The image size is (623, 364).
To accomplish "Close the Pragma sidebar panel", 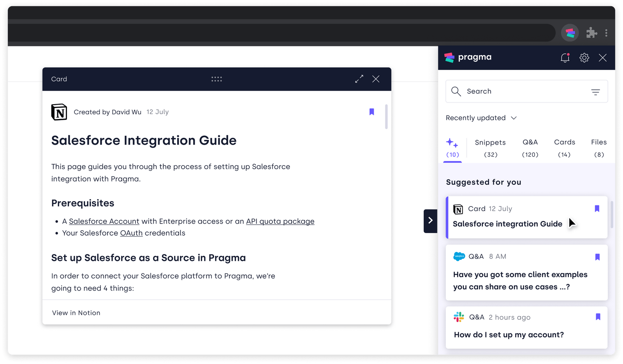I will pos(603,58).
